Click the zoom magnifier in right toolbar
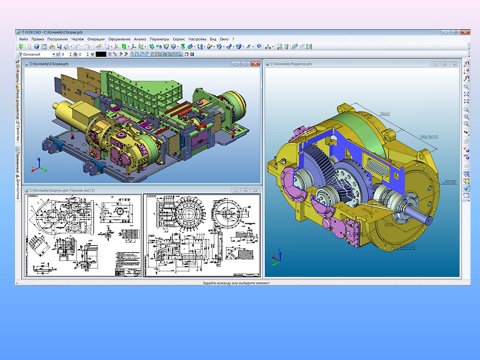 pos(467,87)
